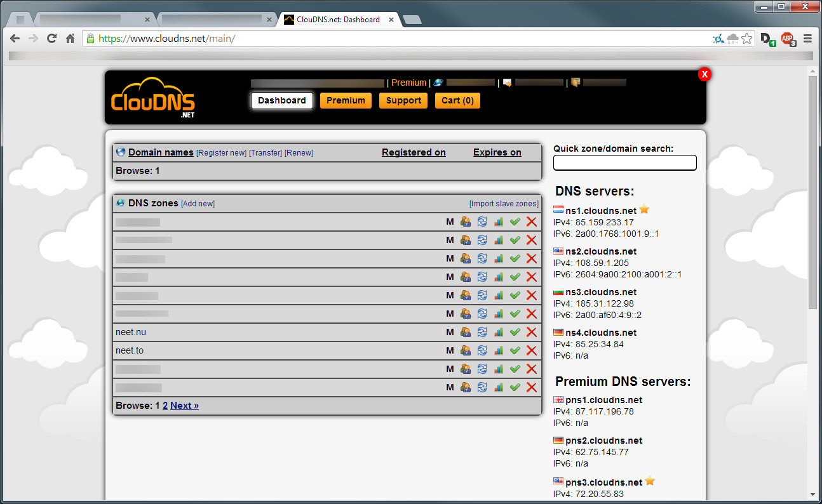Select ns1.cloudns.net server name
The image size is (822, 504).
pos(601,211)
